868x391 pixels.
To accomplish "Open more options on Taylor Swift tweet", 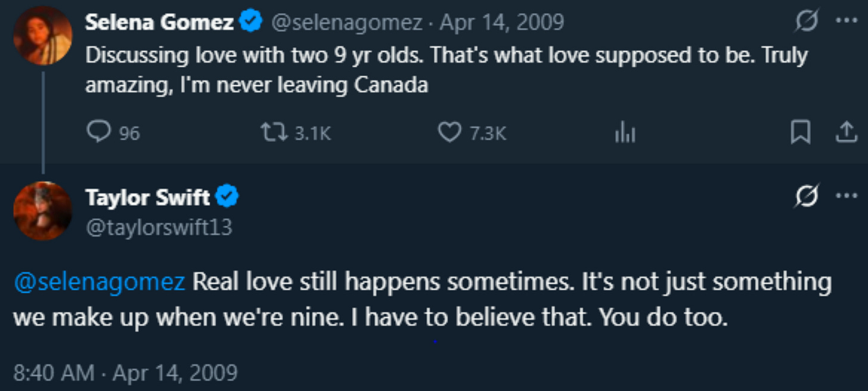I will tap(846, 194).
